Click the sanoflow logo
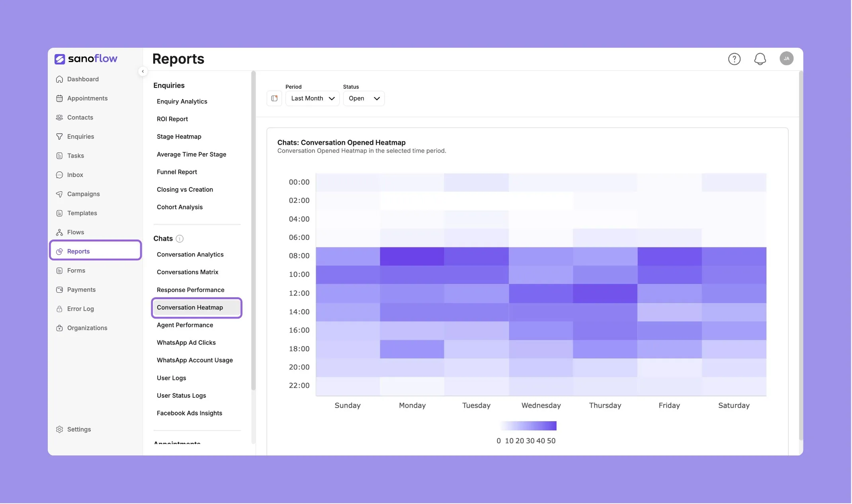The image size is (852, 504). tap(86, 59)
